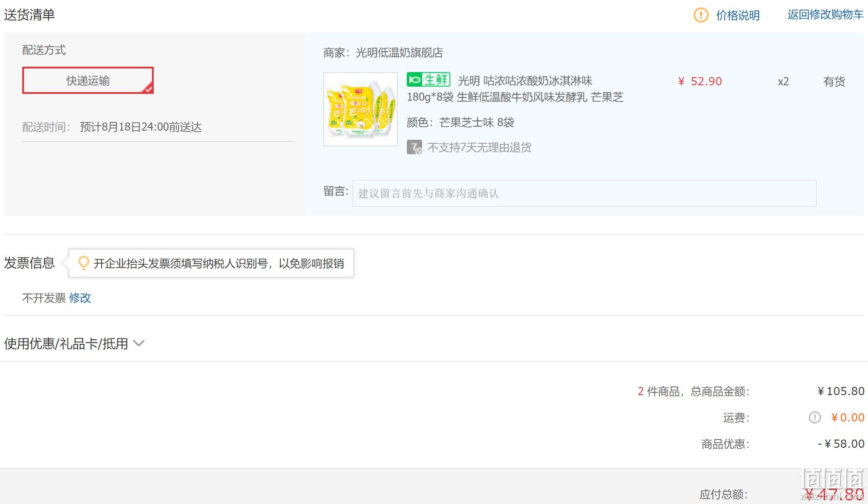Click the invoice tip 开企业抬头发票须填写纳税人识别号
Screen dimensions: 868x504
(x=219, y=264)
